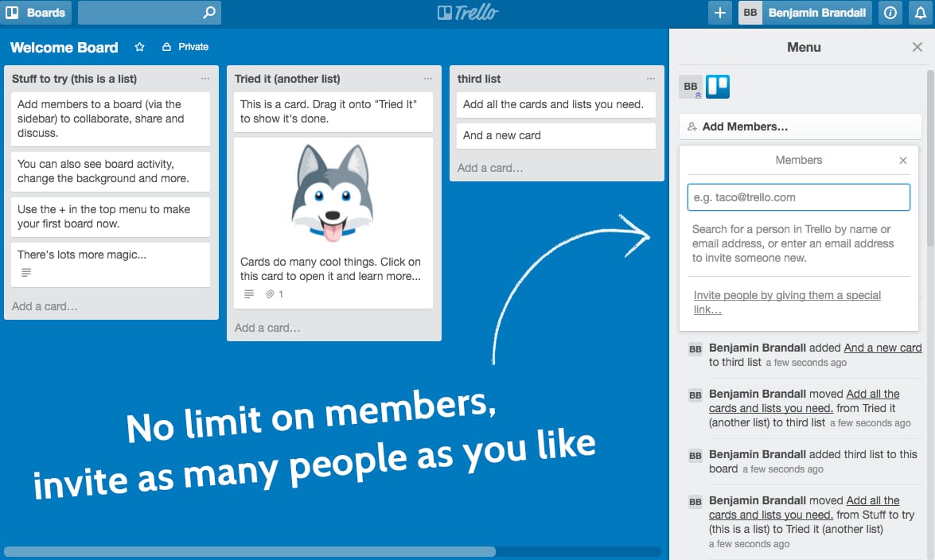Viewport: 935px width, 560px height.
Task: Open card 'Use the + in the top menu'
Action: (x=111, y=216)
